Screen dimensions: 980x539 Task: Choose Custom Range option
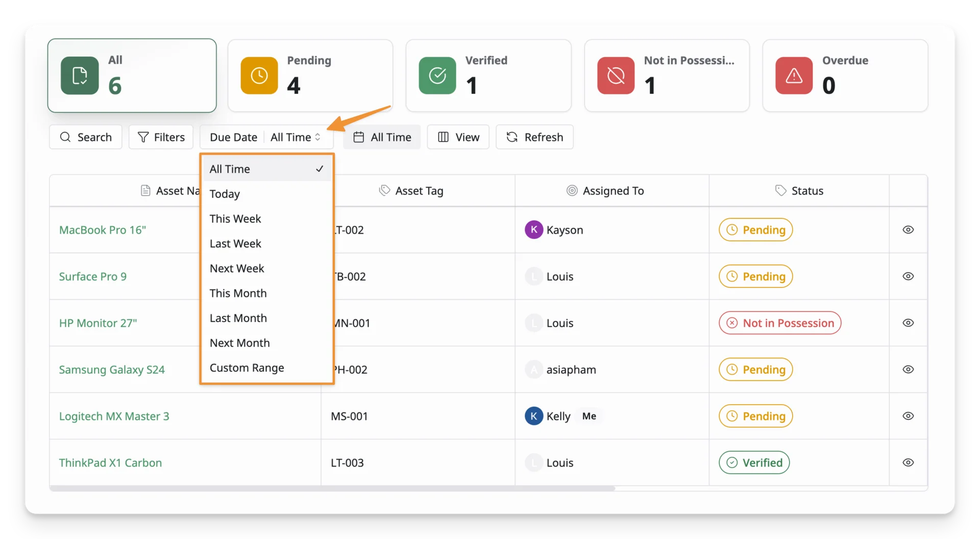tap(267, 367)
